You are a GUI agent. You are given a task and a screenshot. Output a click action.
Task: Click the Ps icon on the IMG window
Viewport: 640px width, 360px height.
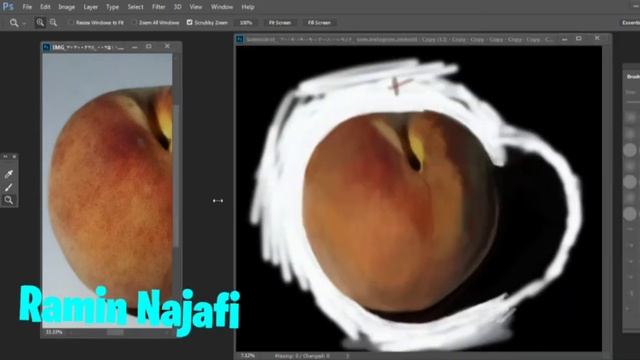point(47,47)
